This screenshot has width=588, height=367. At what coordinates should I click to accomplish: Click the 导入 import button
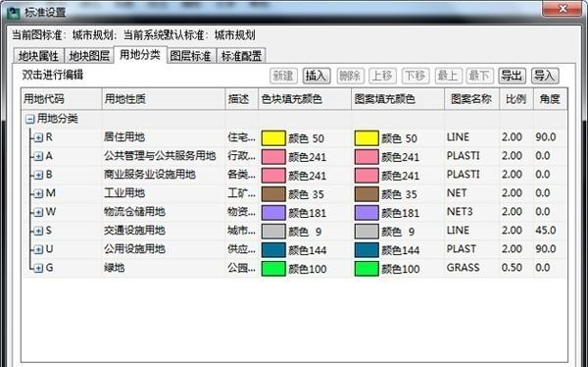click(545, 76)
